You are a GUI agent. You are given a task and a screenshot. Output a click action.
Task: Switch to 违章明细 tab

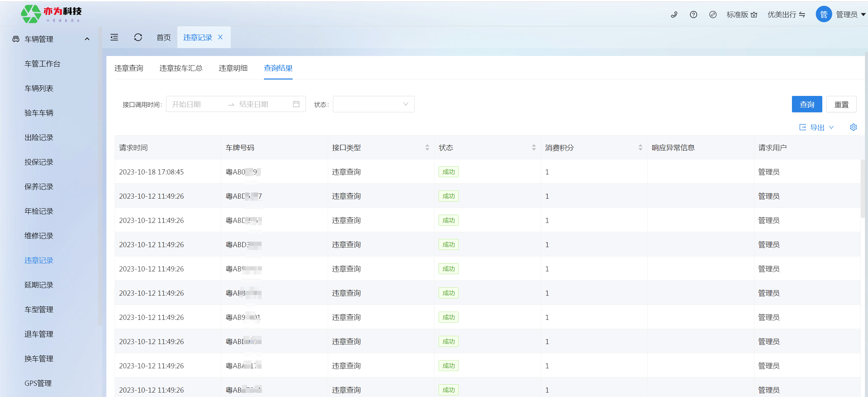pos(233,68)
